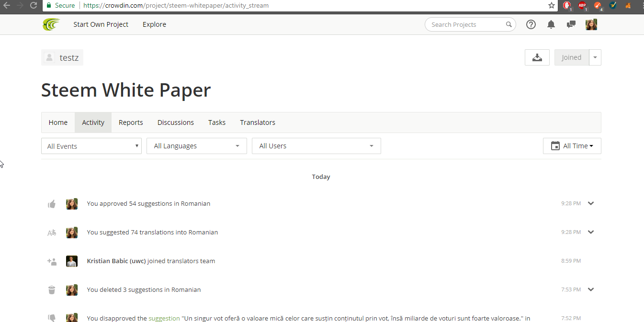Click Start Own Project link

pos(101,24)
